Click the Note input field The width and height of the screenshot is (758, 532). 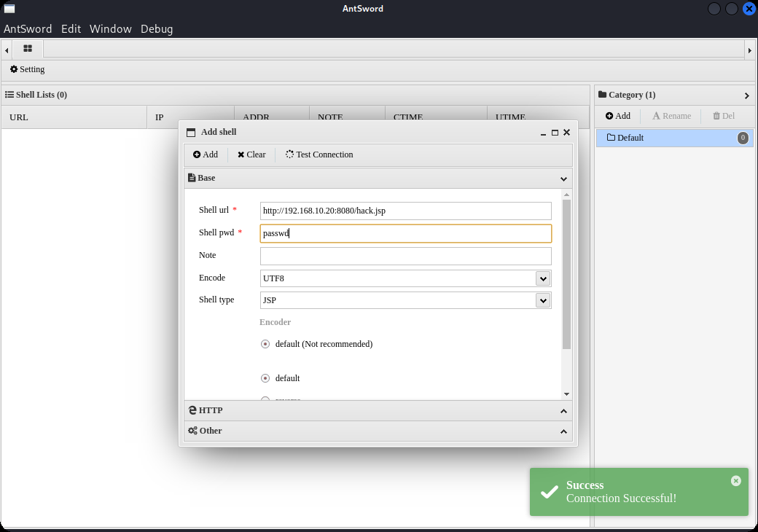(x=405, y=256)
